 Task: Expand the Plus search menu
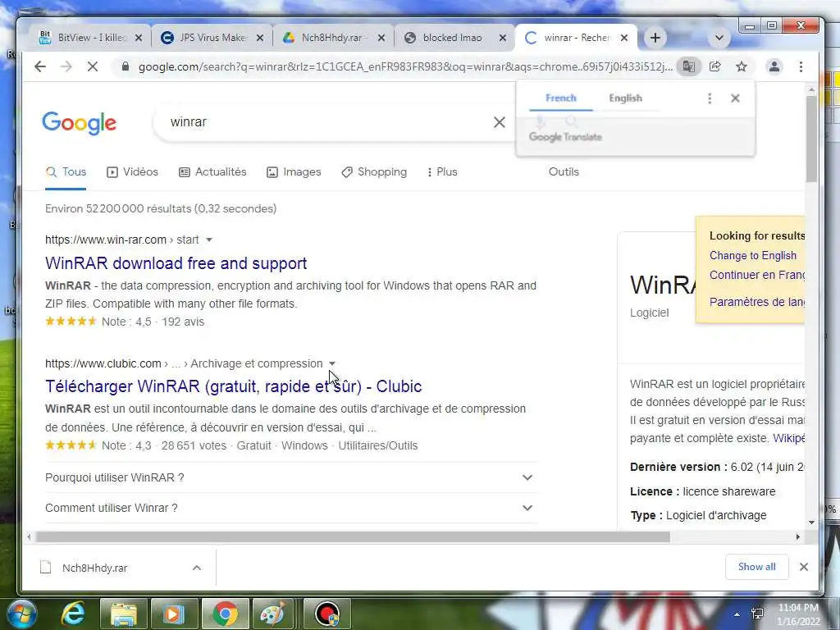(442, 172)
